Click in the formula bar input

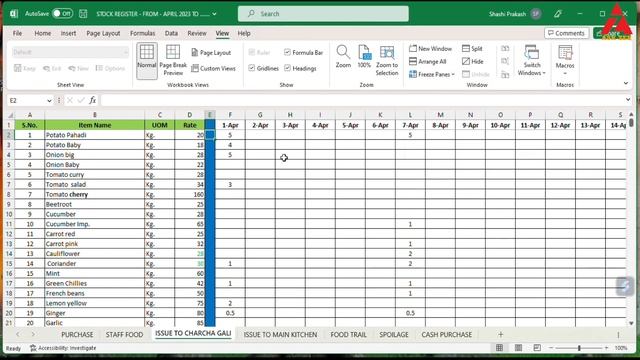pos(361,100)
